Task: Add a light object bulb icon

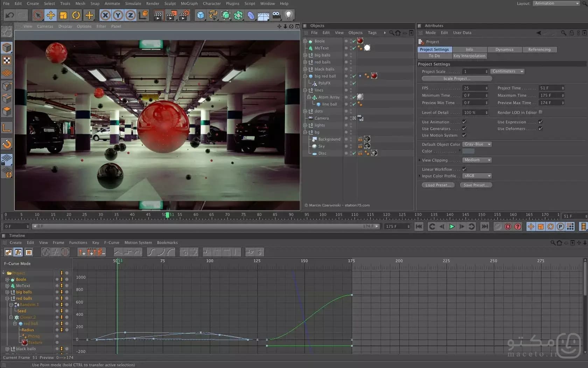Action: (289, 15)
